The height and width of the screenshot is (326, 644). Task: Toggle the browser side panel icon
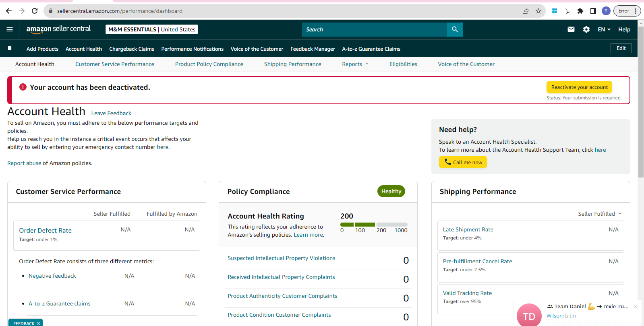(593, 11)
